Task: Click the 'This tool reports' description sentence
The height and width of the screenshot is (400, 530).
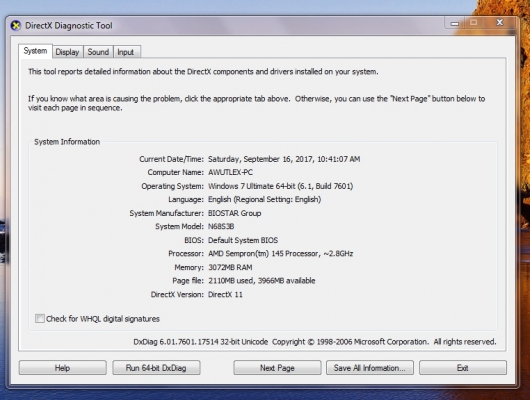Action: (203, 72)
